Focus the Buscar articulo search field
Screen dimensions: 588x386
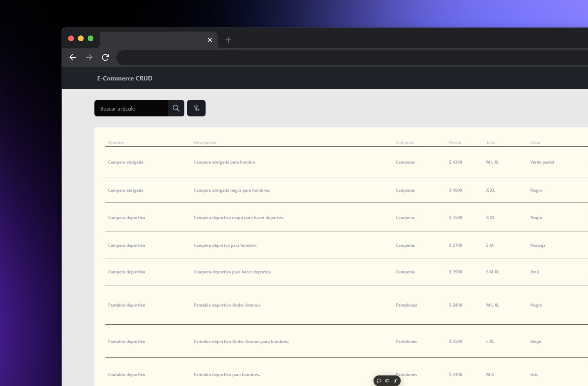click(x=131, y=109)
